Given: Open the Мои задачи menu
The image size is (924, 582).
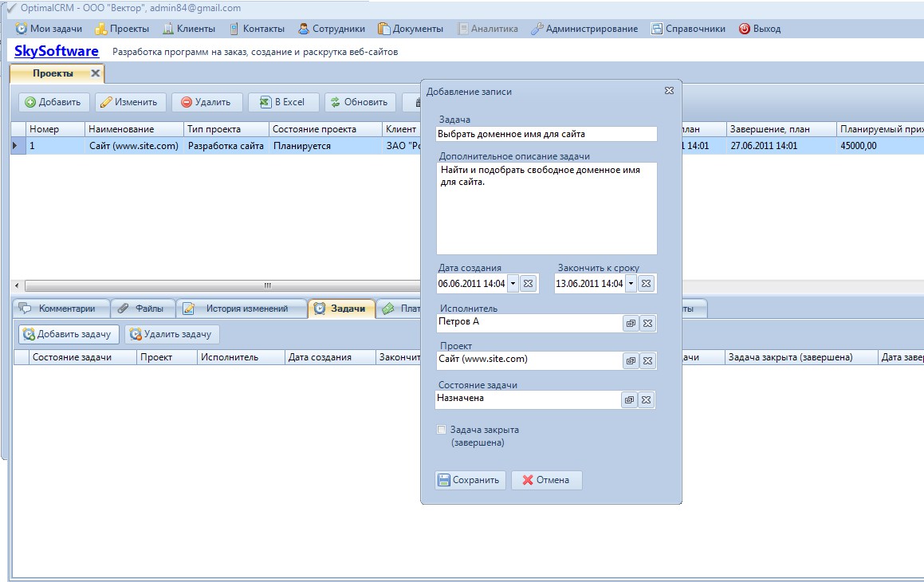Looking at the screenshot, I should click(49, 28).
